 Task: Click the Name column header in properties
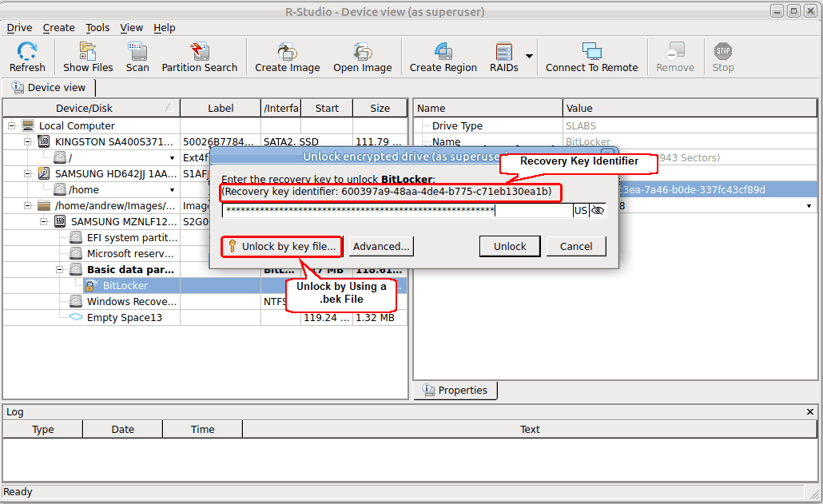pyautogui.click(x=488, y=108)
